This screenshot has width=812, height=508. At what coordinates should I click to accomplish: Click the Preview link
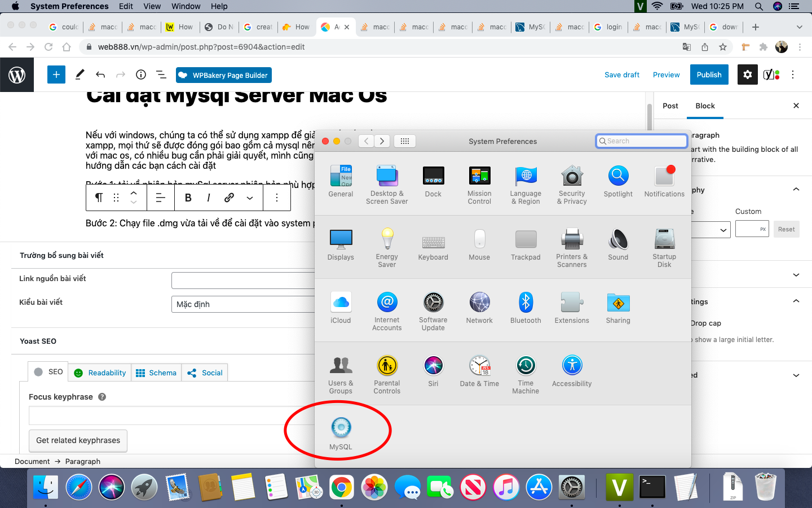tap(667, 75)
